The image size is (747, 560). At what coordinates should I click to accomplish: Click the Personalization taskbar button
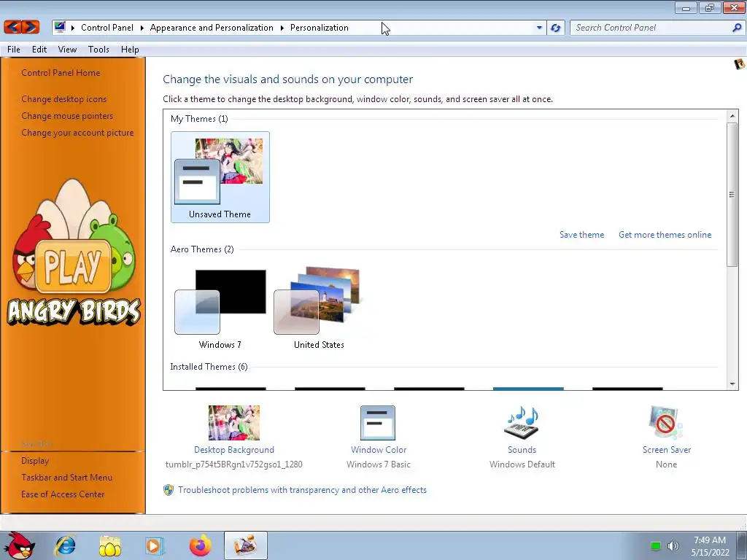(245, 545)
